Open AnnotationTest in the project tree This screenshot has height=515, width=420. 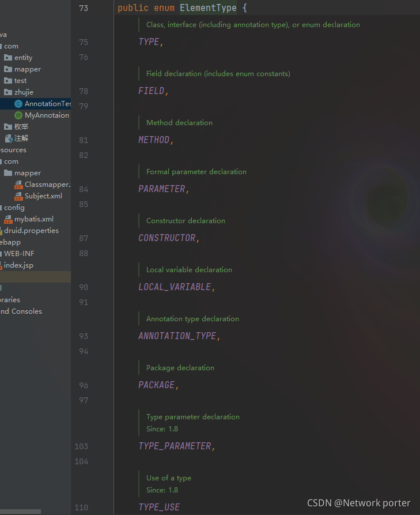click(x=48, y=104)
